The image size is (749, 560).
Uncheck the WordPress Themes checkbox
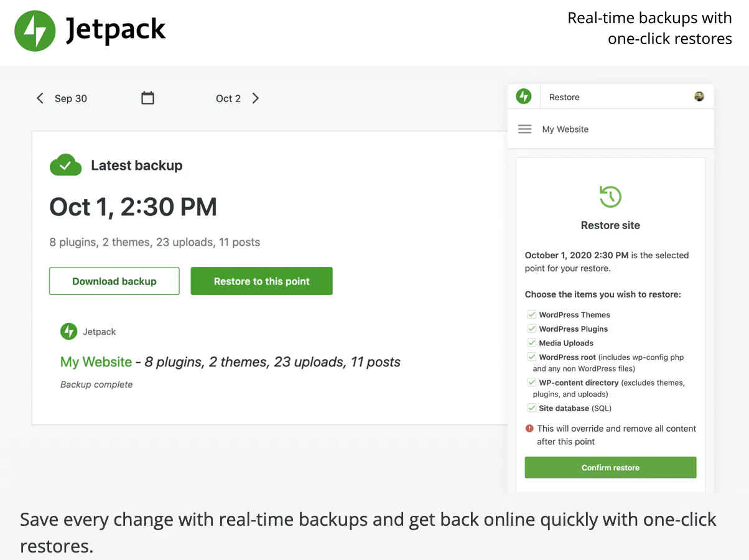(x=532, y=315)
